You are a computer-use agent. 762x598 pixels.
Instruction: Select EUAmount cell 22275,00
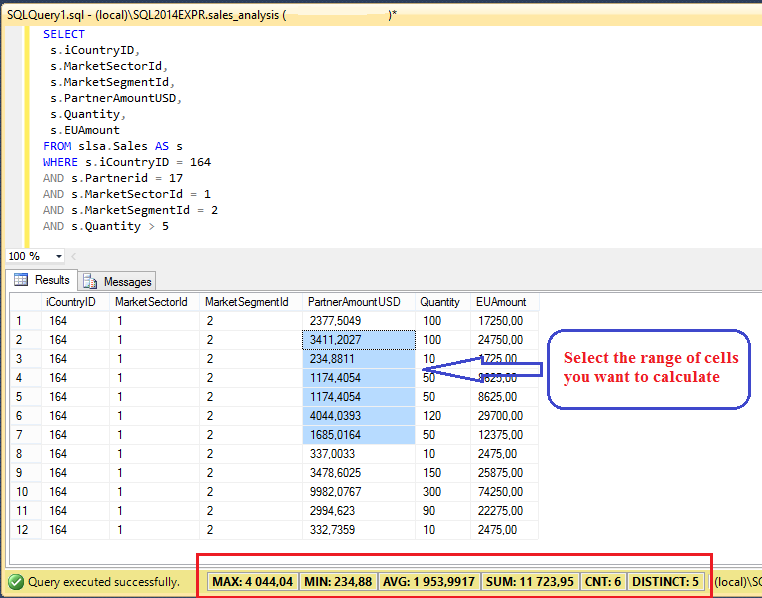504,511
